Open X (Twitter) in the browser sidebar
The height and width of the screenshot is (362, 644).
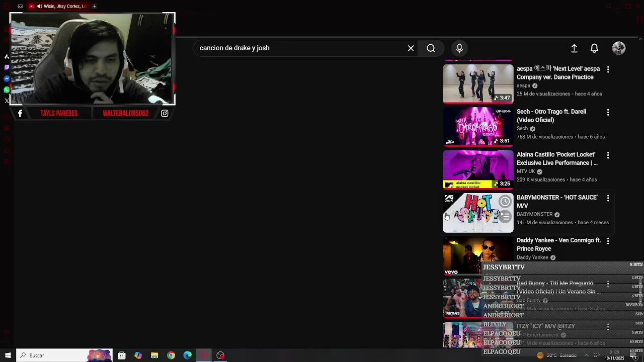7,101
